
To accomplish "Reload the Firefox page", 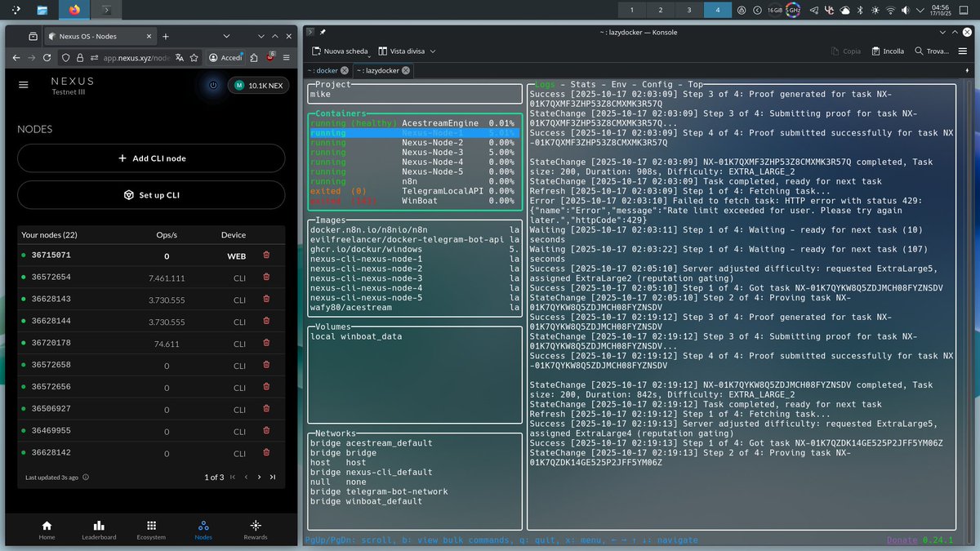I will tap(47, 58).
